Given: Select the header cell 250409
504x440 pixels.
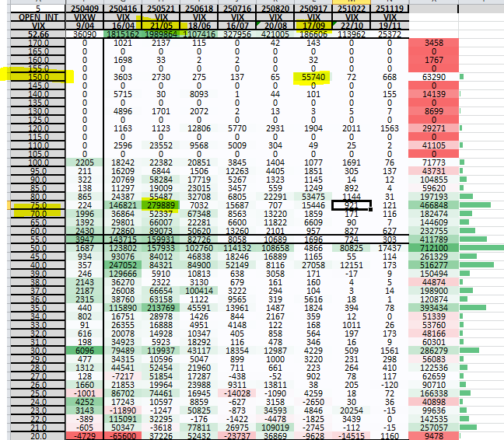Looking at the screenshot, I should point(85,9).
